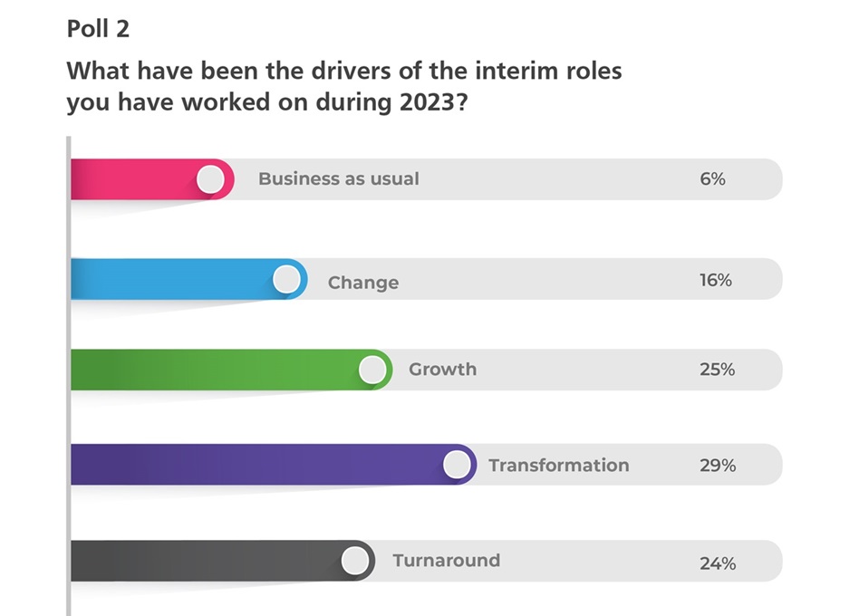Select the poll question about interim roles
This screenshot has width=859, height=616.
click(344, 86)
